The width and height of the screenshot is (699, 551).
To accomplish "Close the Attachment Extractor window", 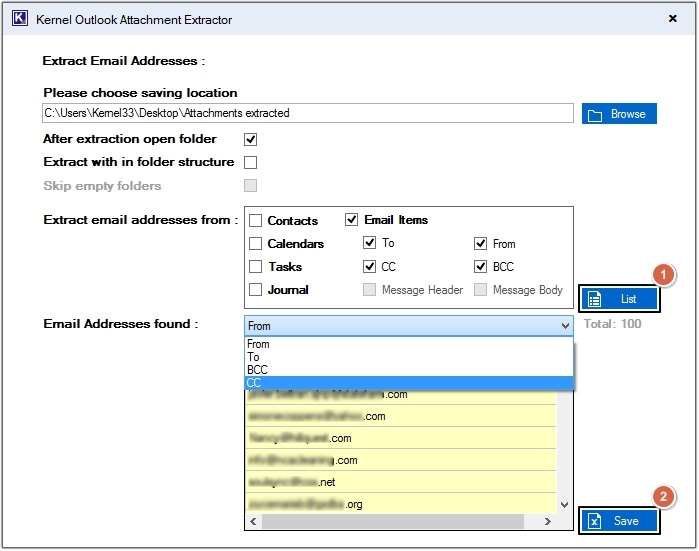I will [x=670, y=18].
